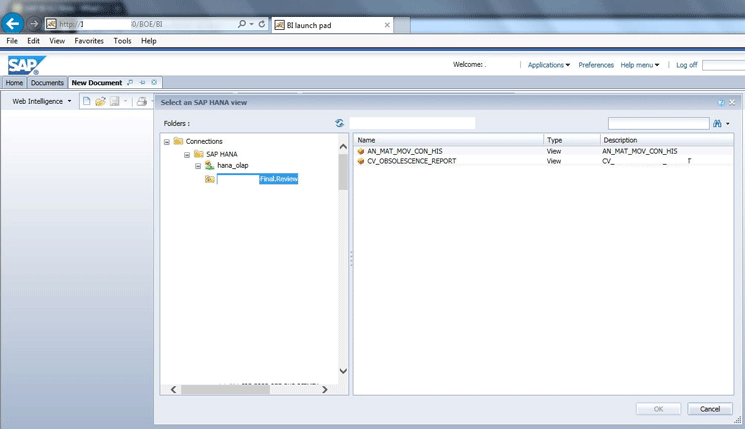Screen dimensions: 745x429
Task: Click the hana_olap connection icon
Action: coord(210,165)
